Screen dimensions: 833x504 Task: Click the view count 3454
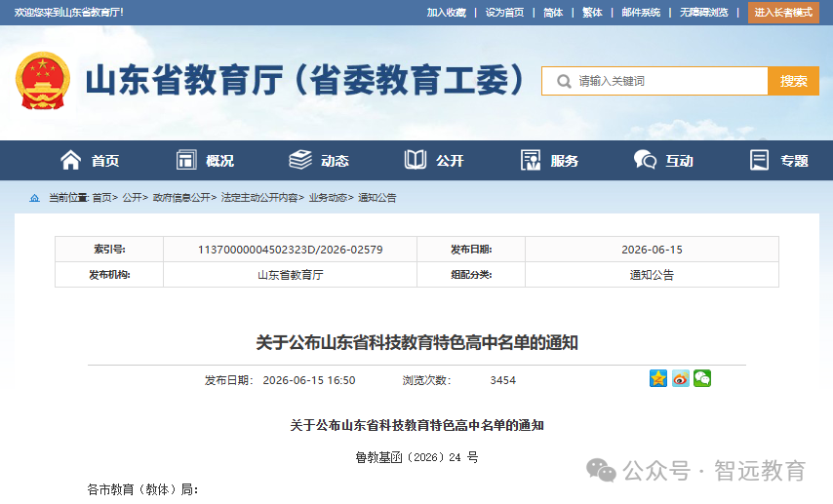tap(502, 380)
